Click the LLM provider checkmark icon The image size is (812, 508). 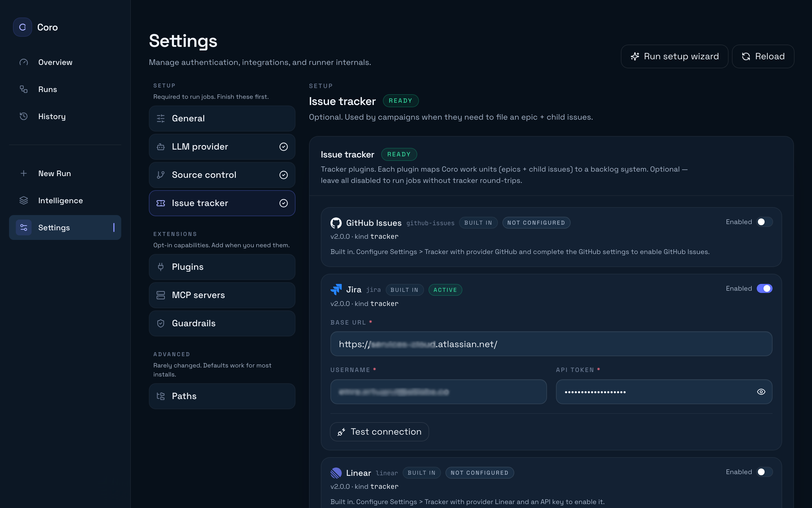point(284,146)
